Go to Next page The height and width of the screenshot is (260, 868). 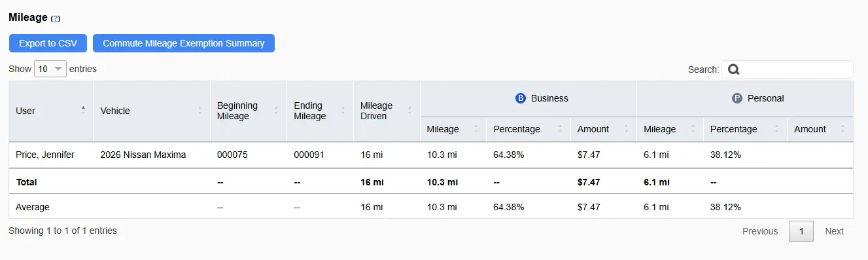click(834, 231)
